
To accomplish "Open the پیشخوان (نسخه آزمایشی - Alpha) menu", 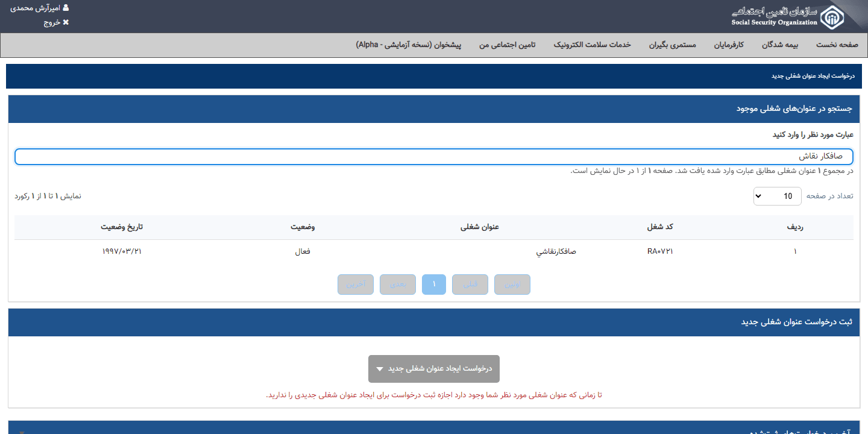I will point(409,45).
